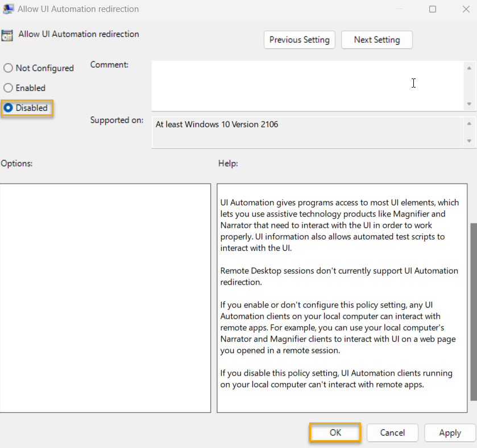Screen dimensions: 477x448
Task: Click the Group Policy icon in the title bar
Action: coord(7,9)
